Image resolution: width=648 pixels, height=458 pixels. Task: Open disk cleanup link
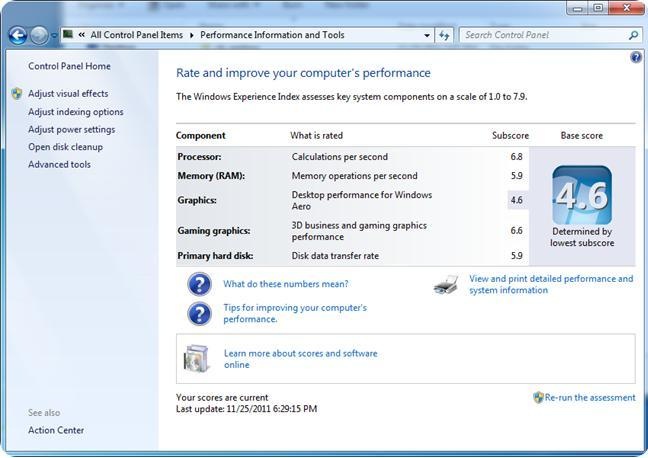(65, 147)
